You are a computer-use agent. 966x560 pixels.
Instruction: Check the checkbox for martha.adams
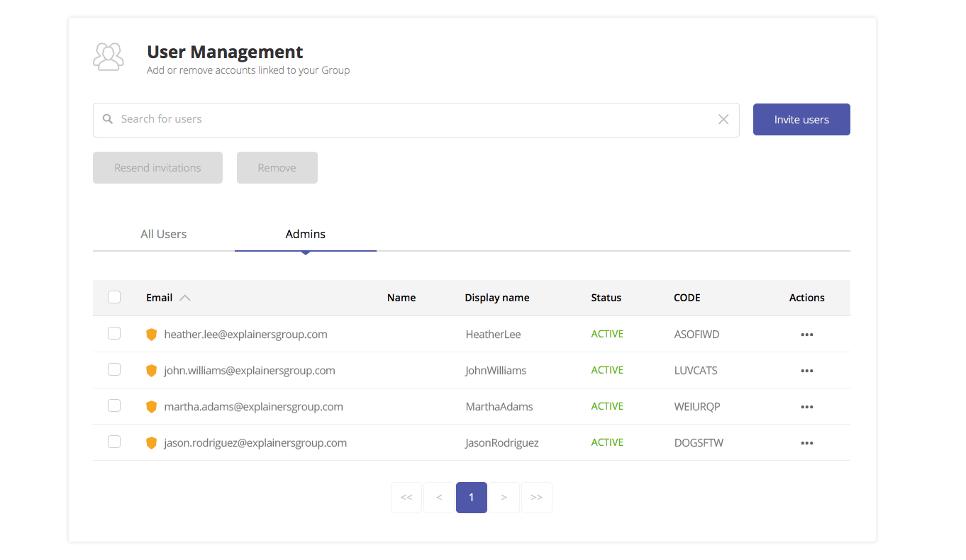(x=114, y=405)
